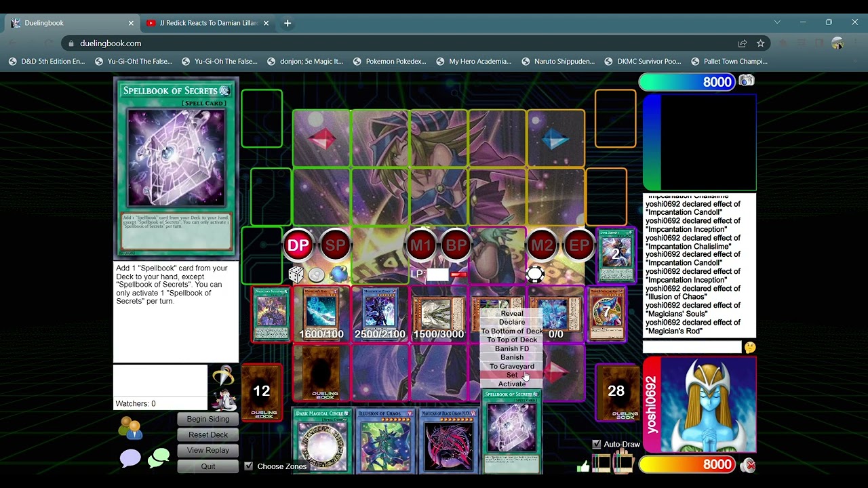868x488 pixels.
Task: Toggle the Choose Zones checkbox
Action: [248, 466]
